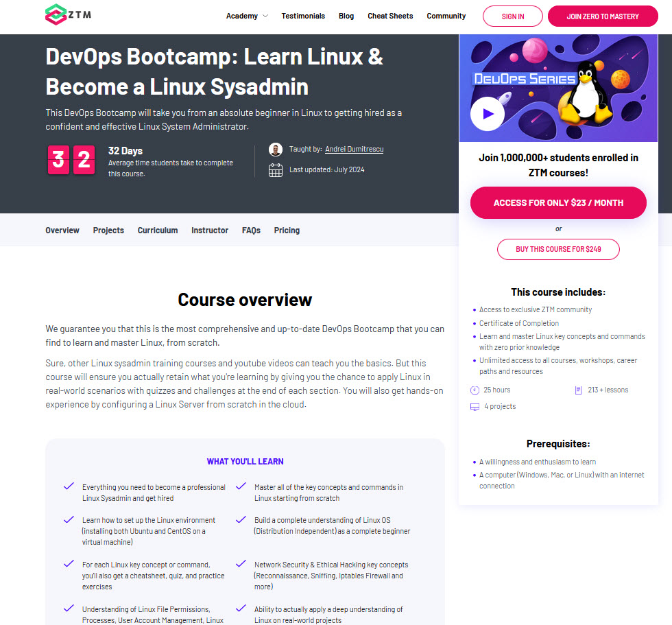Go to Community in the top navigation

tap(446, 16)
